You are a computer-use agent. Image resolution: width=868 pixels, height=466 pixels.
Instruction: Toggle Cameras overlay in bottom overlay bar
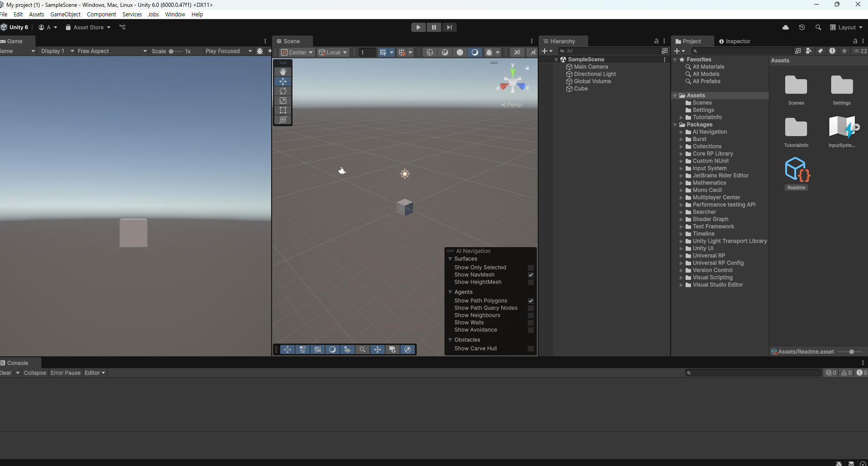pos(393,349)
